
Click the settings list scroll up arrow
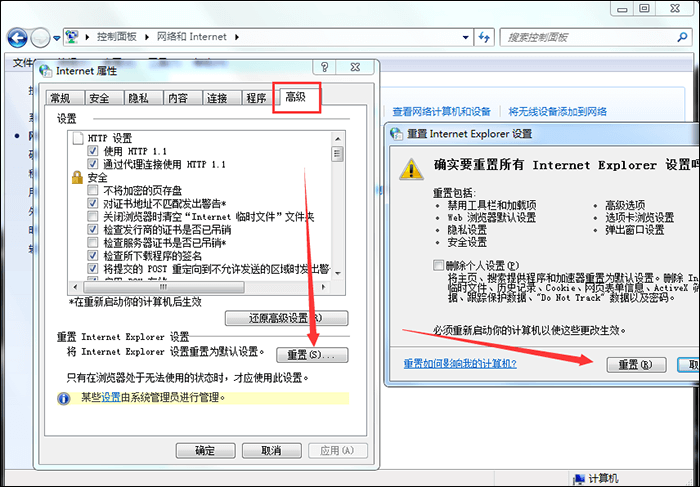click(338, 139)
